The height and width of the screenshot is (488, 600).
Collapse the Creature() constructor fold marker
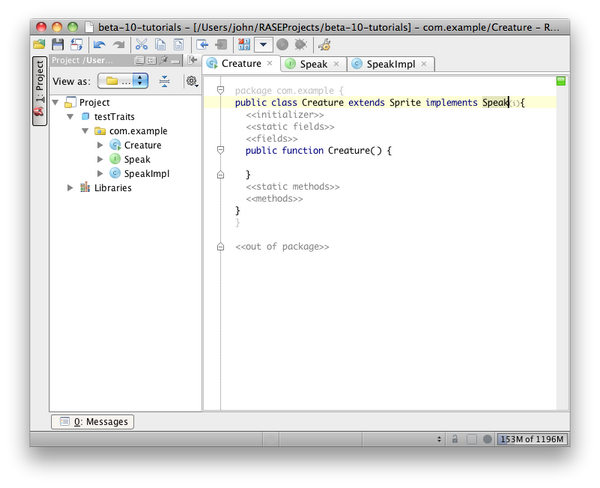220,150
